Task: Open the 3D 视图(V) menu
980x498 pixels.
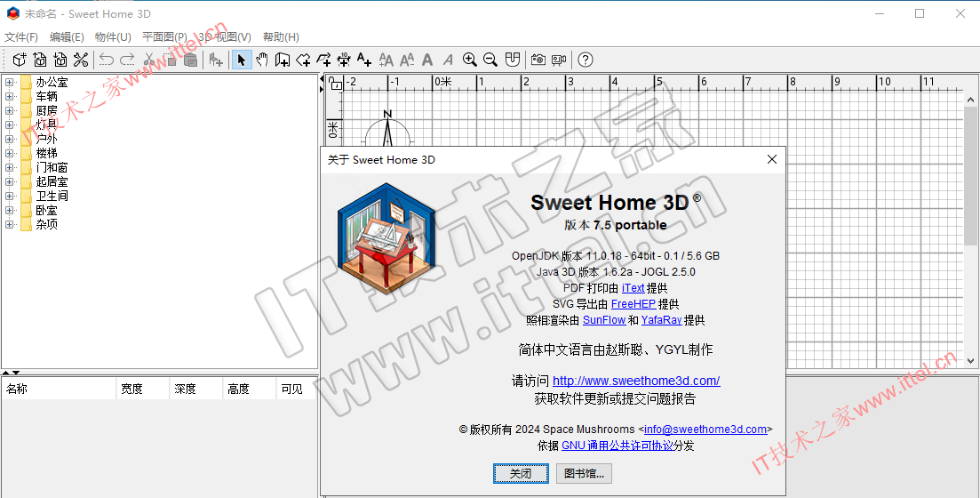Action: (225, 37)
